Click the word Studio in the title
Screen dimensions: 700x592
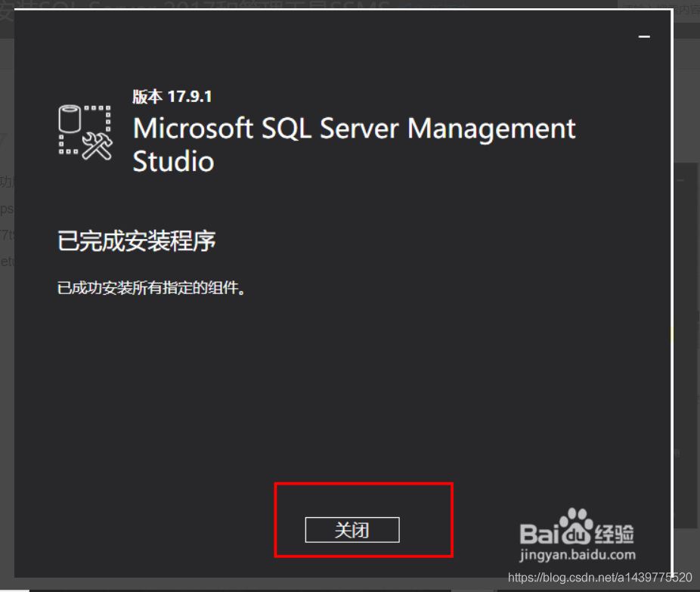174,161
